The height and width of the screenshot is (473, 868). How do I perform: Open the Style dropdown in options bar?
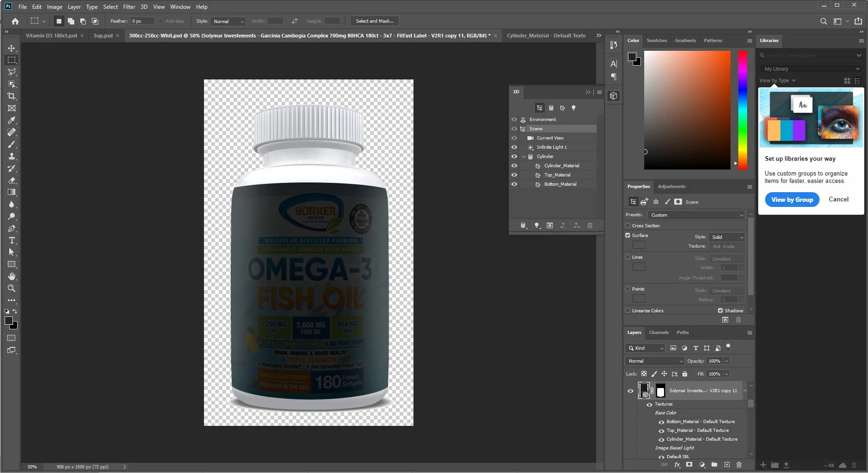228,21
